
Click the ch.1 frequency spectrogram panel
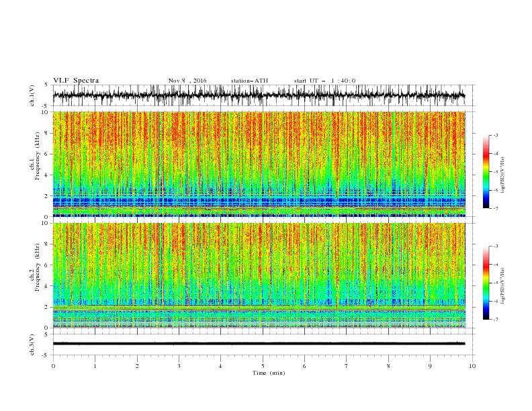[259, 164]
